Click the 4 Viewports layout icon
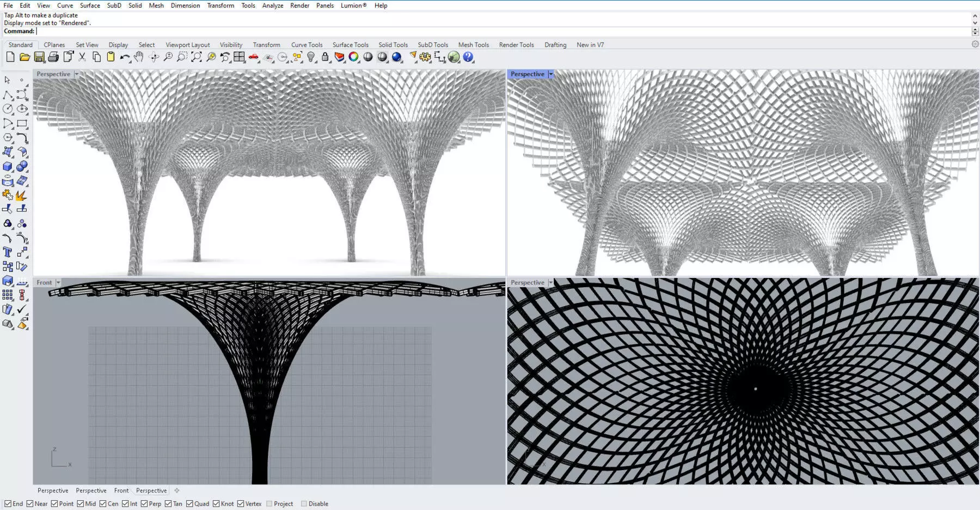980x510 pixels. tap(239, 57)
